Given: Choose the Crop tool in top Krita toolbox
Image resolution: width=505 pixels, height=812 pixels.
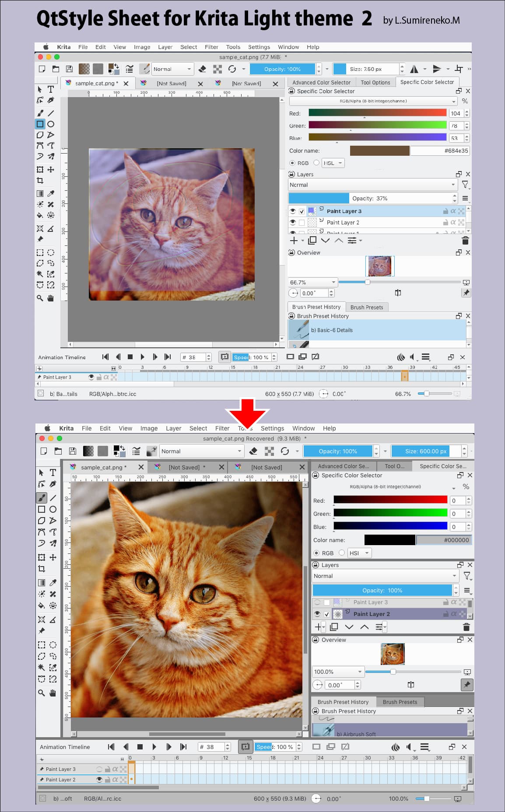Looking at the screenshot, I should [40, 180].
